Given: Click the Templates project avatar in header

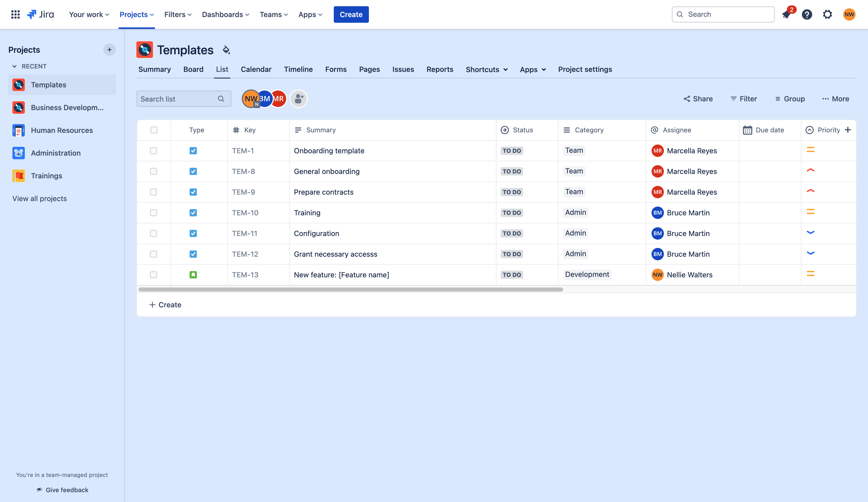Looking at the screenshot, I should pos(145,50).
